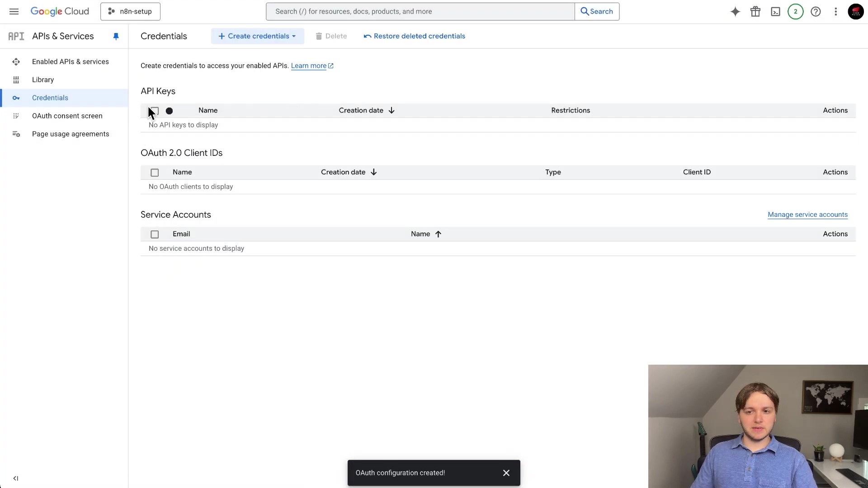The image size is (868, 488).
Task: Click the Delete credentials button
Action: click(331, 36)
